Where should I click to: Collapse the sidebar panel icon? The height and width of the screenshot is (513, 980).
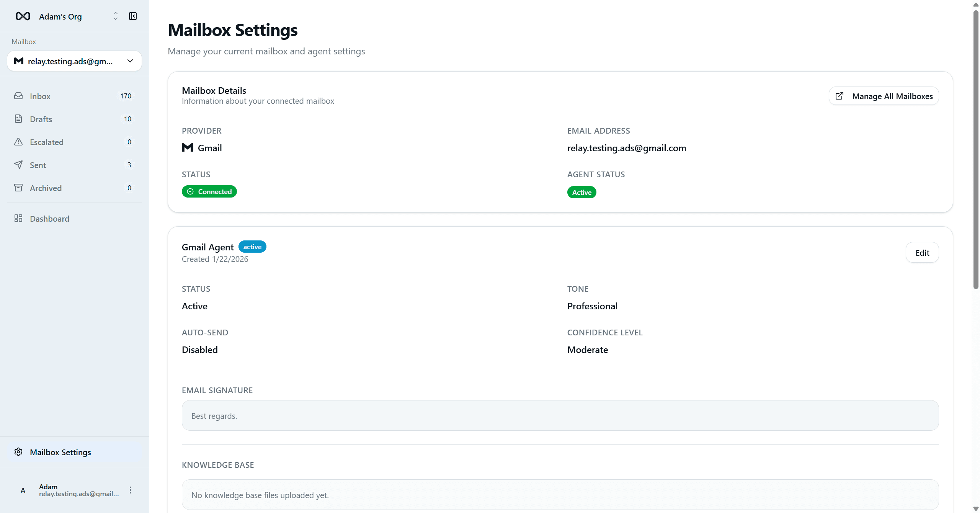click(x=133, y=16)
